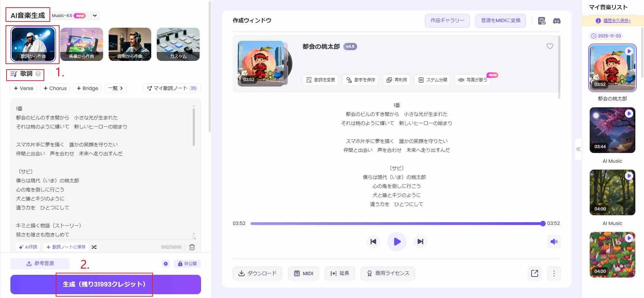This screenshot has height=298, width=644.
Task: Click the 都会の桃太郎 song title text
Action: pos(321,46)
